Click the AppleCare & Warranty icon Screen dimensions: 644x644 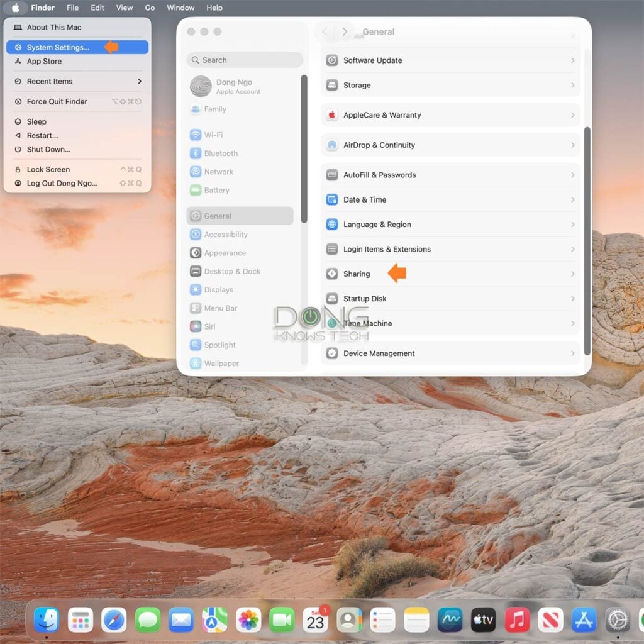(332, 115)
